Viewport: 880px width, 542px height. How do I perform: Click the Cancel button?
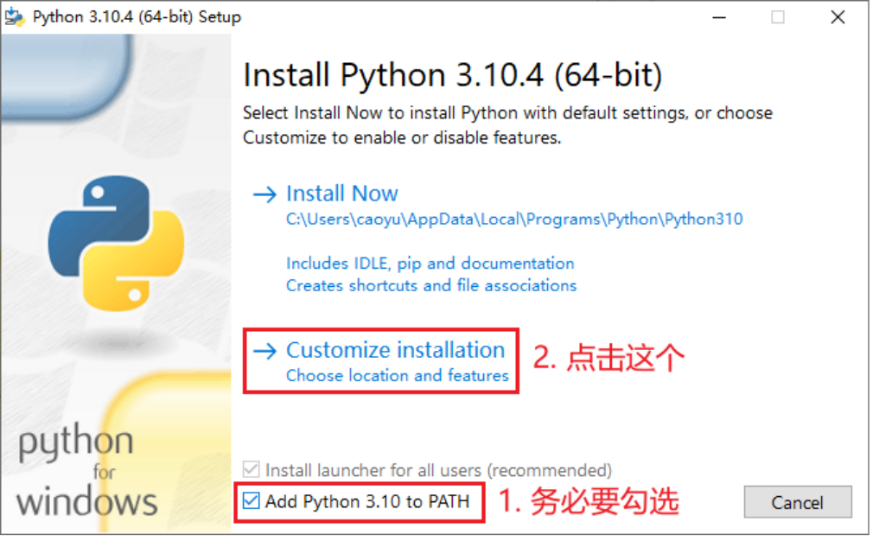tap(798, 502)
